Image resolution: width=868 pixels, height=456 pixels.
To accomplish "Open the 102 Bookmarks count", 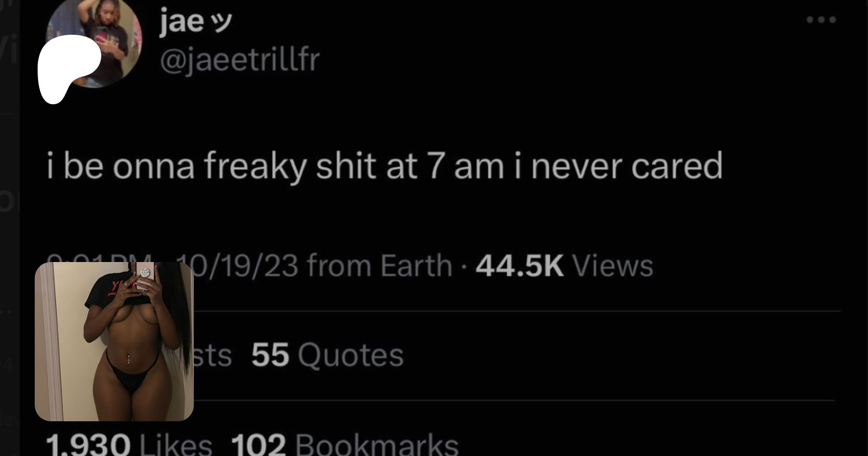I will [x=345, y=444].
